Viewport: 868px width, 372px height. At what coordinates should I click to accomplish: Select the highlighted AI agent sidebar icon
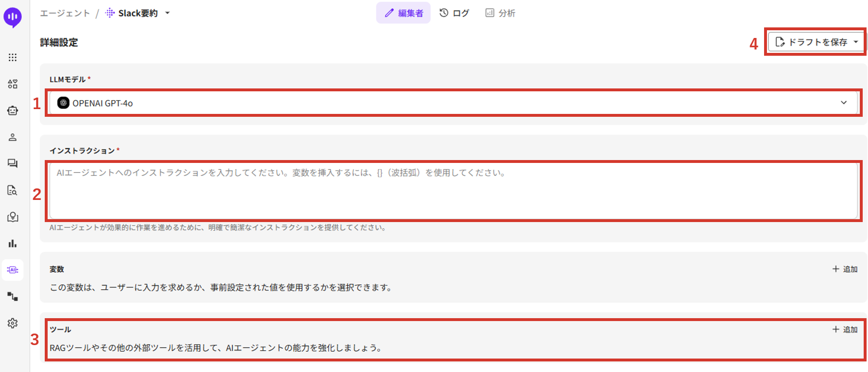point(13,270)
